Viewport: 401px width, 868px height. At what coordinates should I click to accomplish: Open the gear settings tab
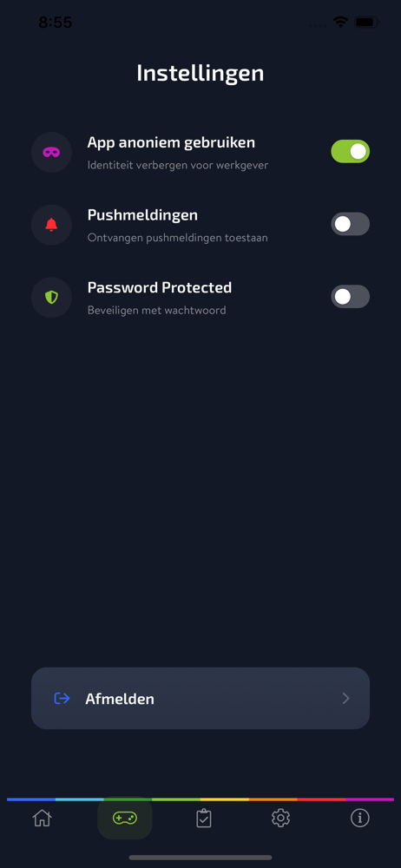[x=281, y=818]
